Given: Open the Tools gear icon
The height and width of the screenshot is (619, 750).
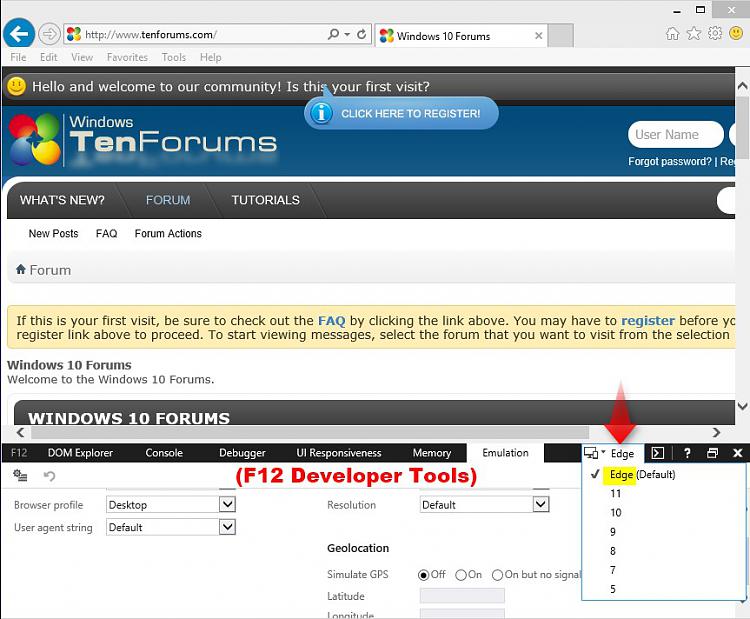Looking at the screenshot, I should [x=715, y=33].
